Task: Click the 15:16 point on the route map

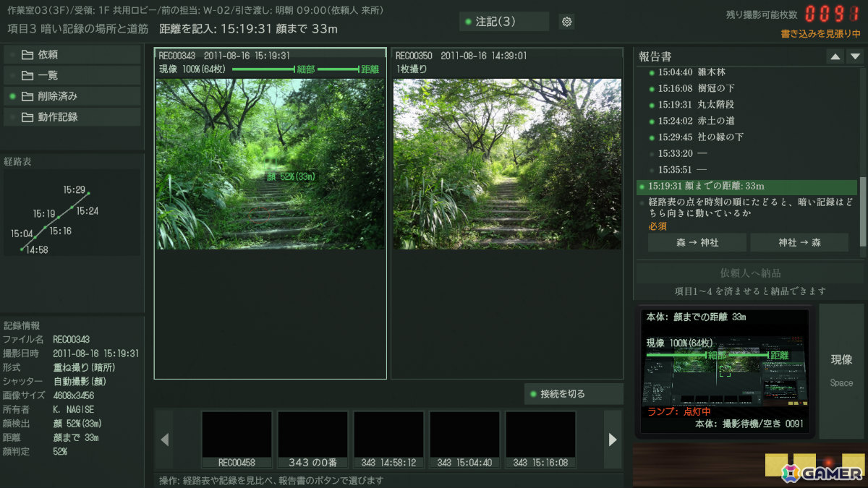Action: coord(46,228)
